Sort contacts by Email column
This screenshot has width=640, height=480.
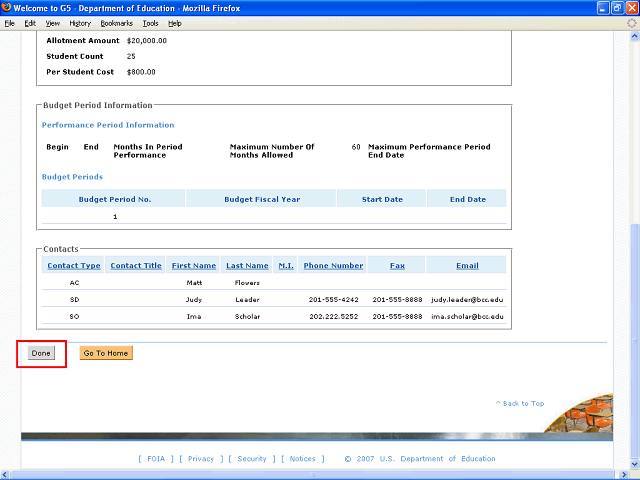[467, 265]
